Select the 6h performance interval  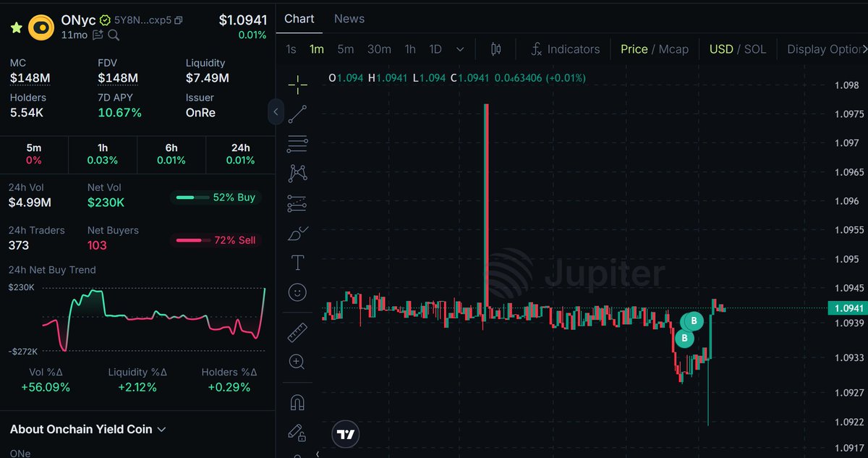[171, 154]
